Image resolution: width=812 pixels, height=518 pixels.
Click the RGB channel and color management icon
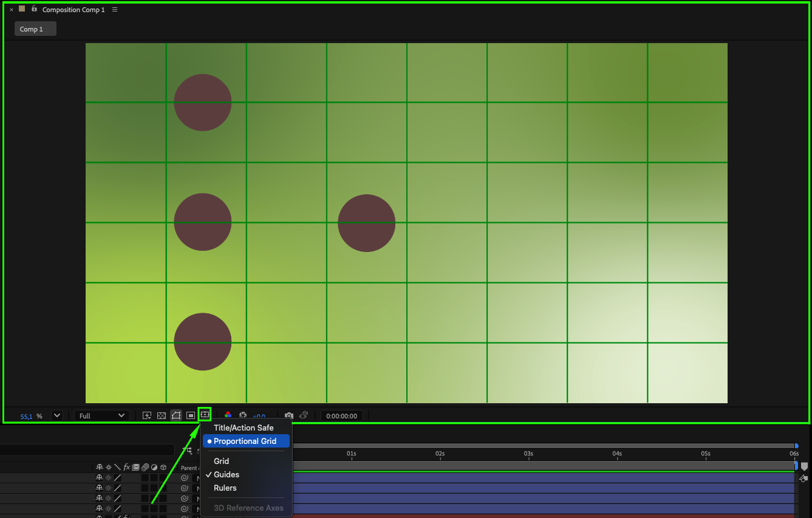pyautogui.click(x=228, y=415)
